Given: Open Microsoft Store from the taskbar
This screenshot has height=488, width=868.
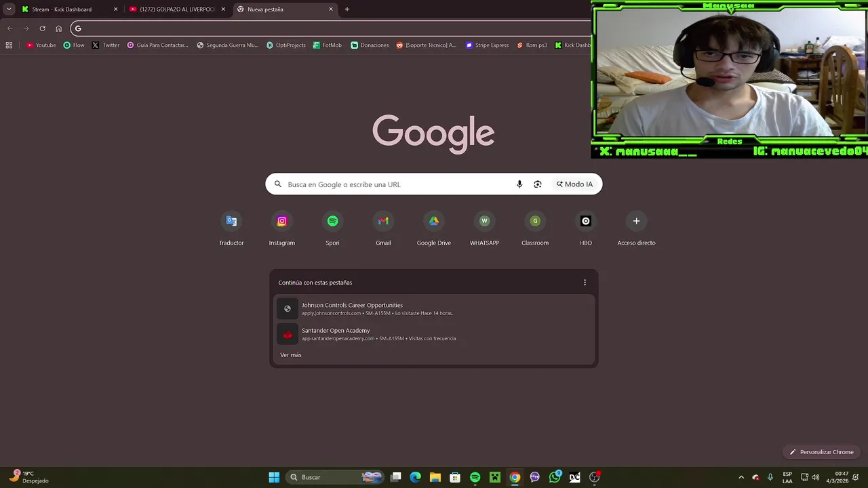Looking at the screenshot, I should point(455,477).
